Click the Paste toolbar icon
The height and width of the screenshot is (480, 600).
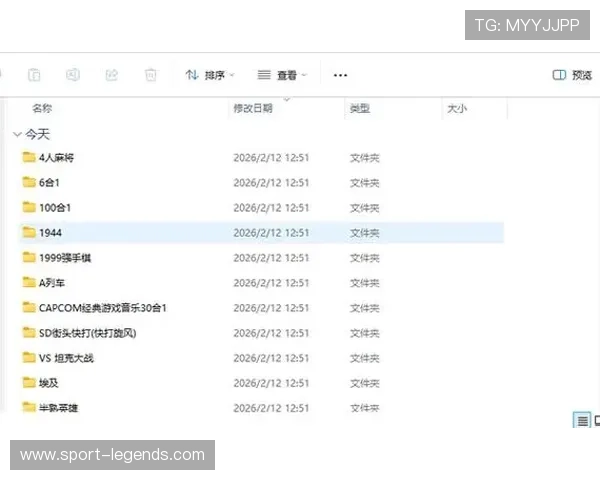tap(34, 75)
